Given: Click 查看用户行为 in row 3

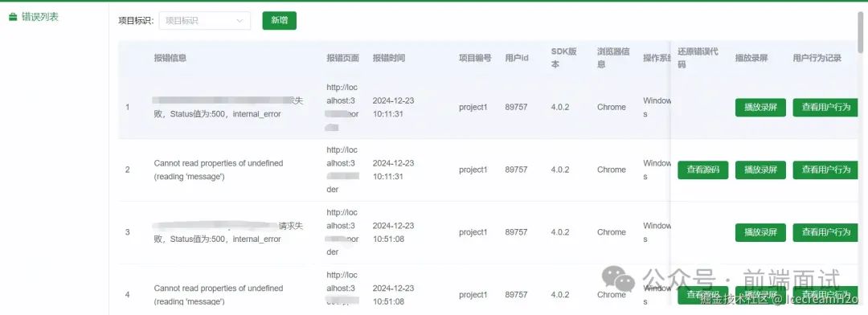Looking at the screenshot, I should point(826,232).
